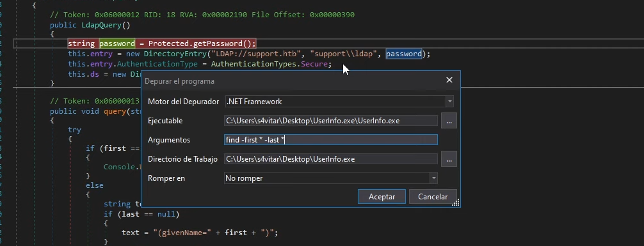Click the getPassword method call in code
Screen dimensions: 644x246
point(217,43)
